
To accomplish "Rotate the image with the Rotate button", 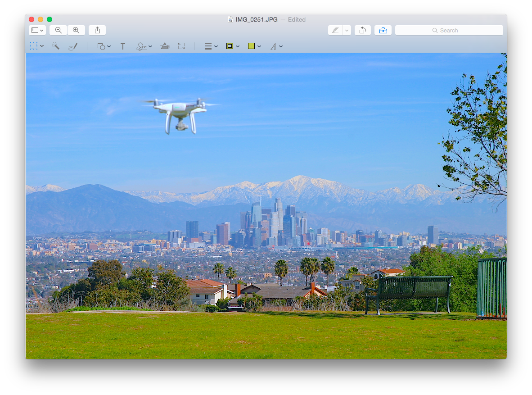I will [x=362, y=30].
